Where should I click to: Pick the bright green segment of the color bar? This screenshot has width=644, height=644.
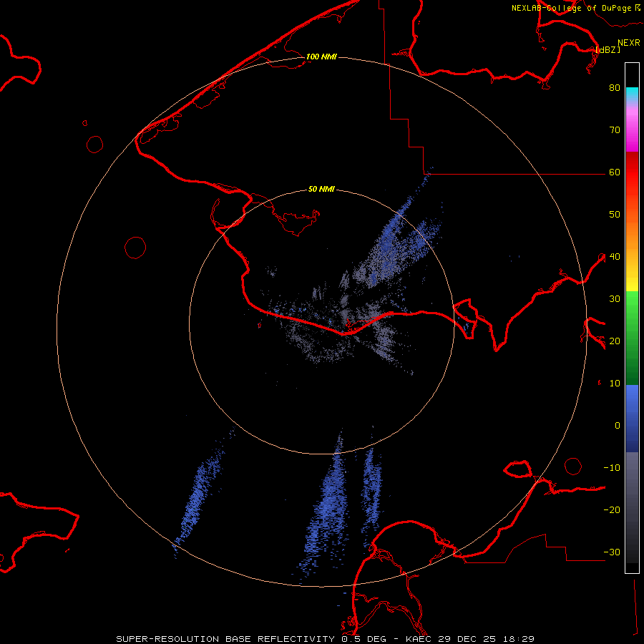point(632,306)
